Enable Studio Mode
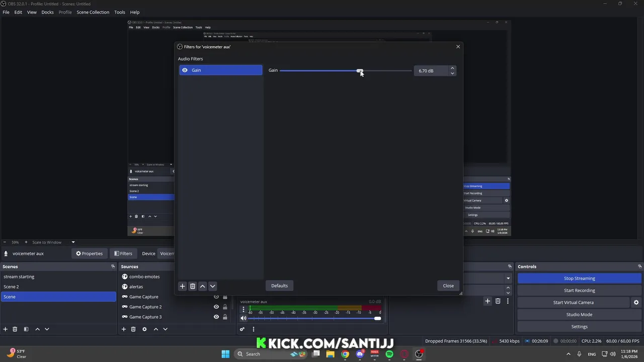This screenshot has height=362, width=644. pos(580,315)
